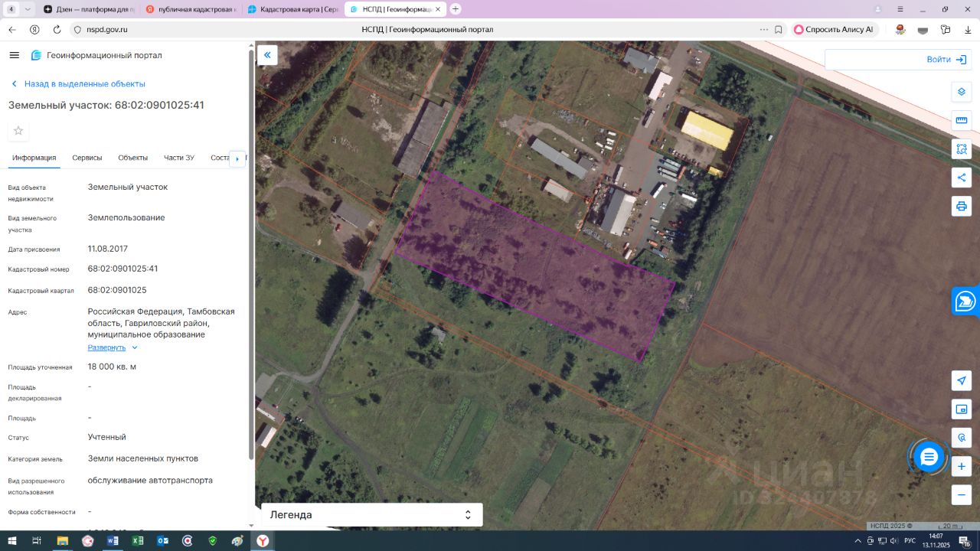Screen dimensions: 980x551
Task: Click обслуживание автотранспорта value
Action: tap(151, 480)
